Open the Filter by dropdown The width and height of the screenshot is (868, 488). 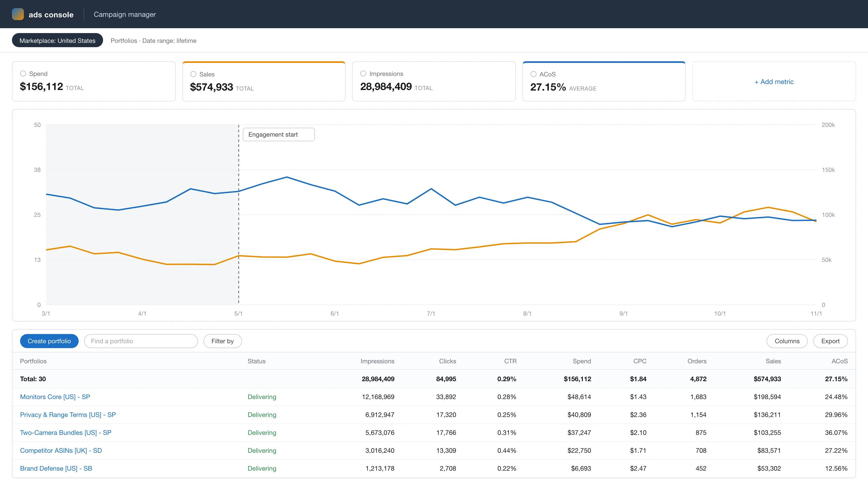point(222,341)
